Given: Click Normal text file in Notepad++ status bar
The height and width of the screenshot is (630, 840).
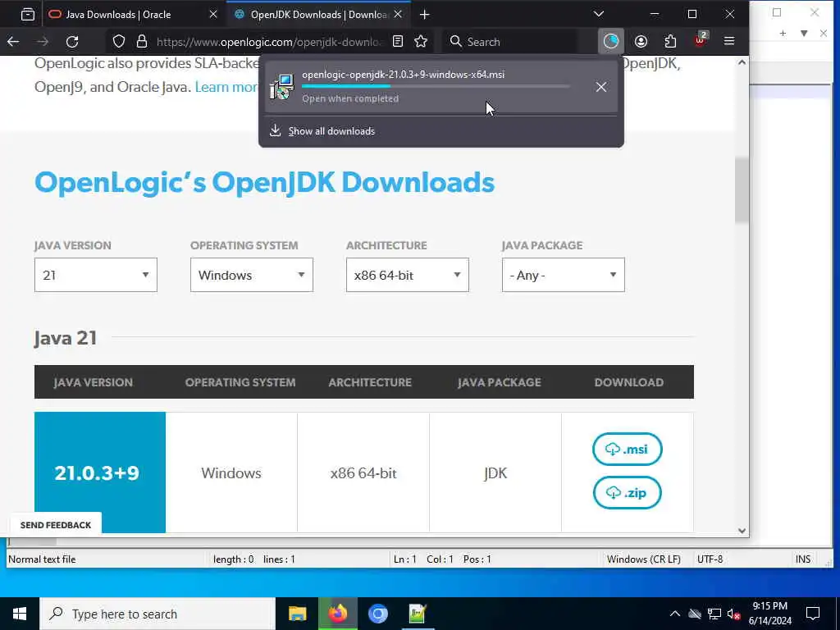Looking at the screenshot, I should pos(42,559).
